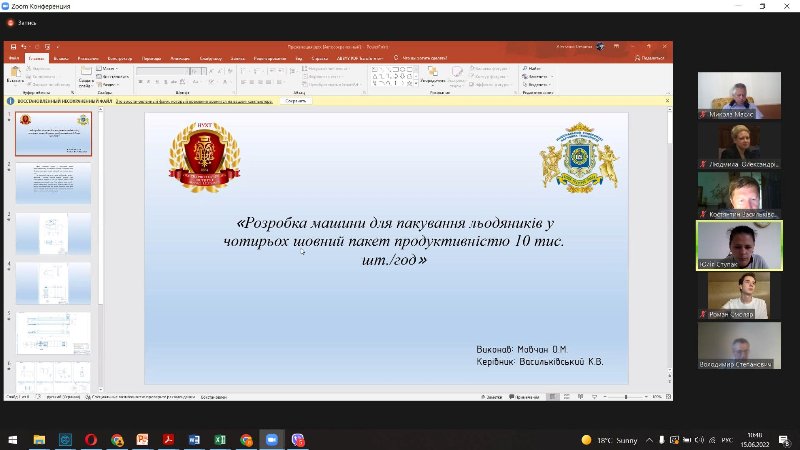This screenshot has height=450, width=800.
Task: Click the Paste clipboard icon in the ribbon
Action: (15, 72)
